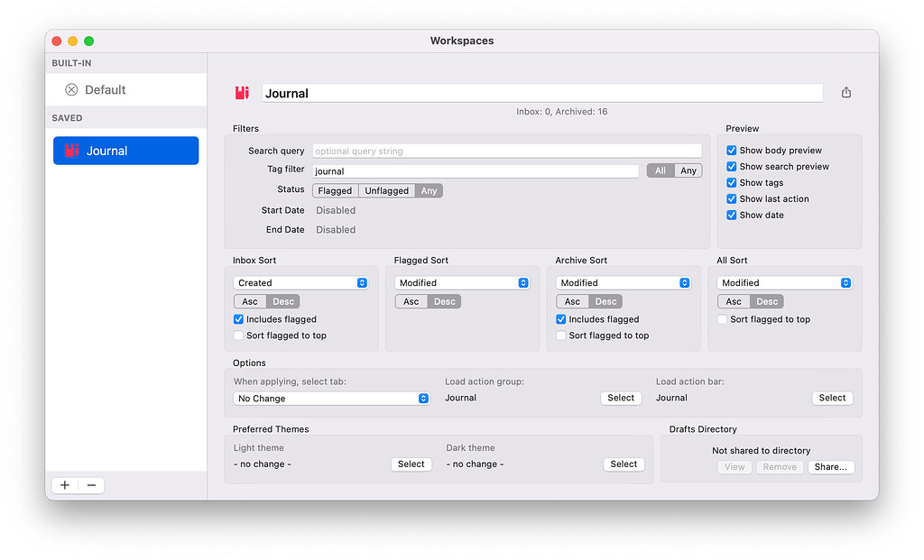Viewport: 924px width, 560px height.
Task: Open the No Change tab selection dropdown
Action: tap(331, 398)
